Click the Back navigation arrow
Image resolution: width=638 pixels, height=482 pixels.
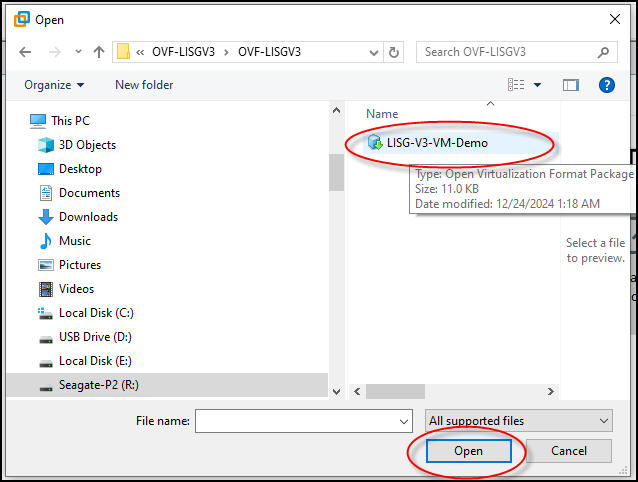tap(25, 52)
